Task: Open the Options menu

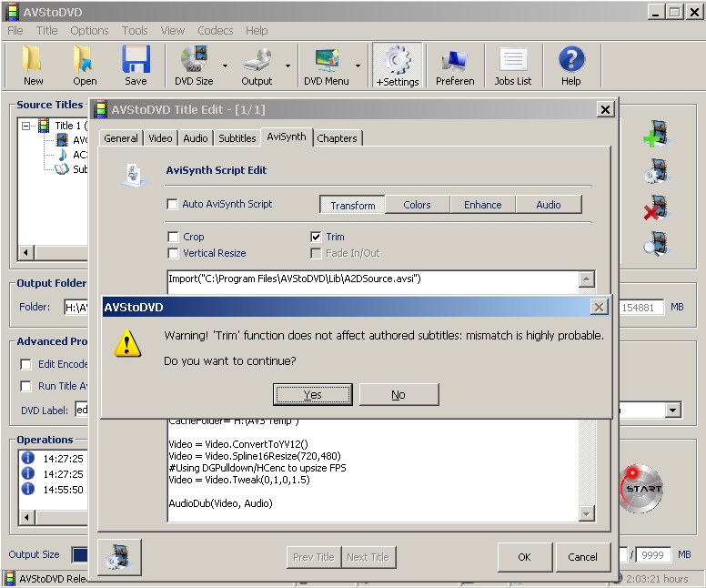Action: (89, 31)
